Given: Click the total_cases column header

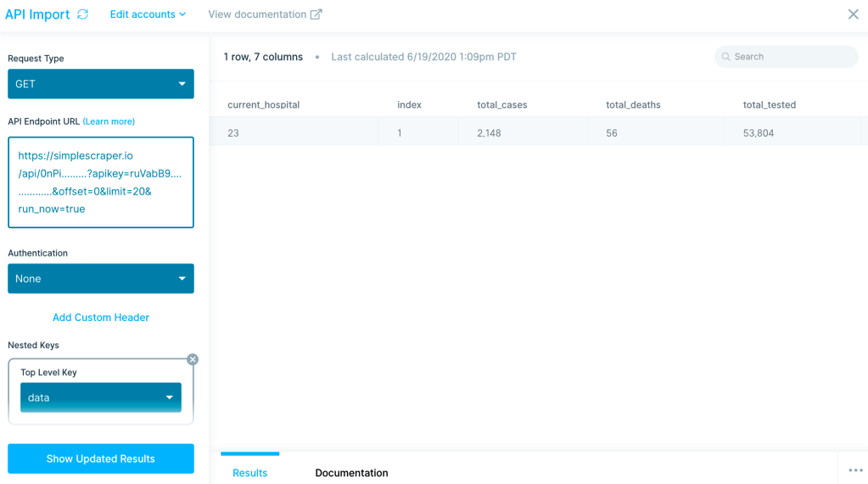Looking at the screenshot, I should (x=502, y=105).
